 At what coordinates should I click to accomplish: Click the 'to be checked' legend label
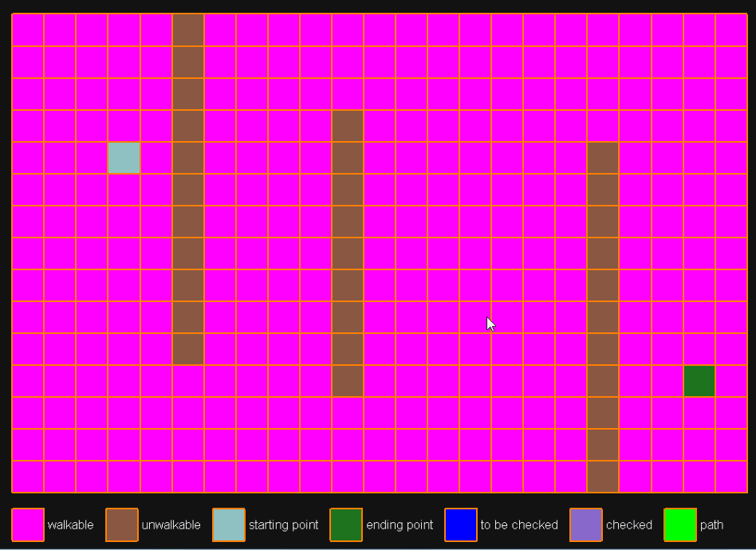[x=519, y=525]
